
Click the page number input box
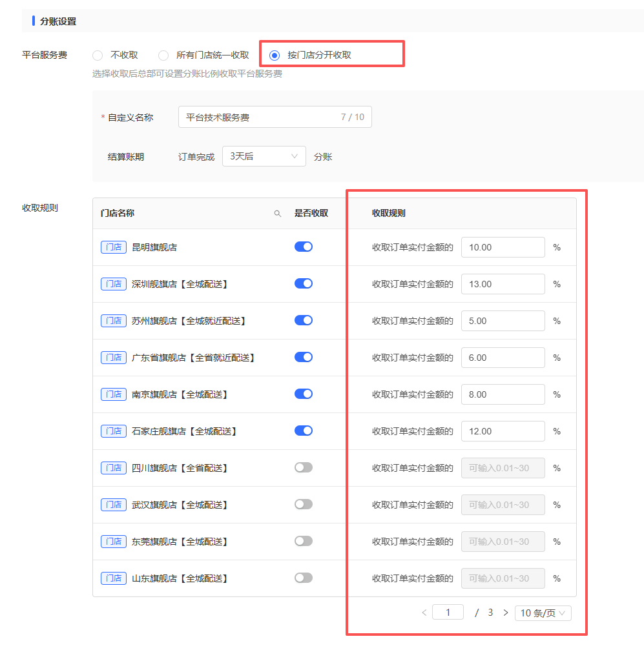click(x=448, y=613)
